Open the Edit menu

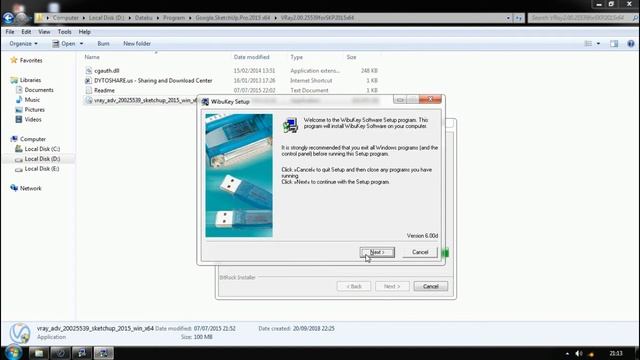pos(26,32)
